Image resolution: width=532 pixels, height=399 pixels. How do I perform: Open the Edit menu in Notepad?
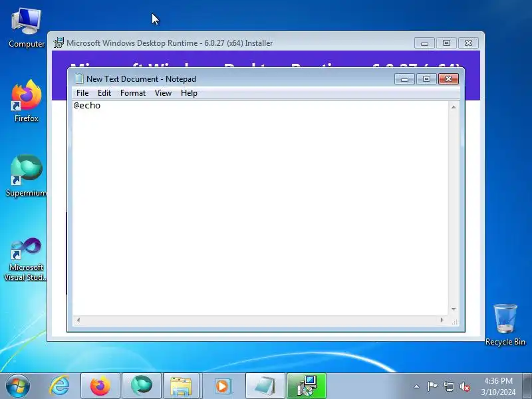(x=104, y=93)
